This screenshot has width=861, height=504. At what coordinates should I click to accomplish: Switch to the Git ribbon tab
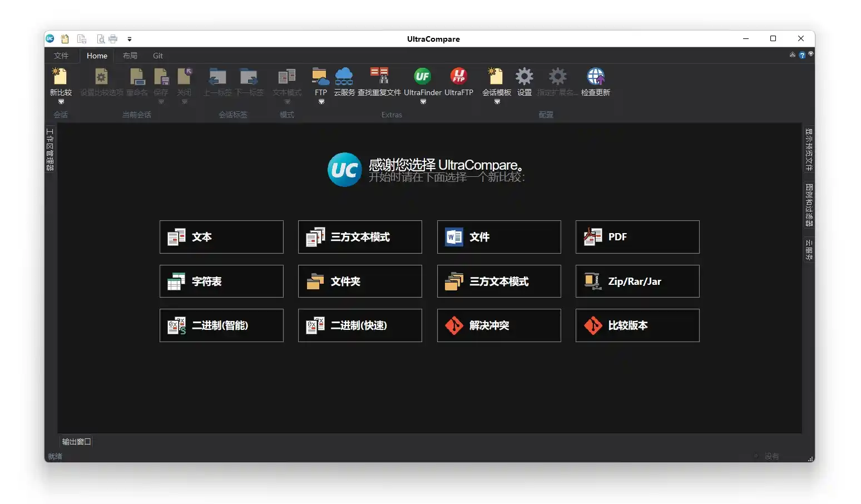[158, 56]
